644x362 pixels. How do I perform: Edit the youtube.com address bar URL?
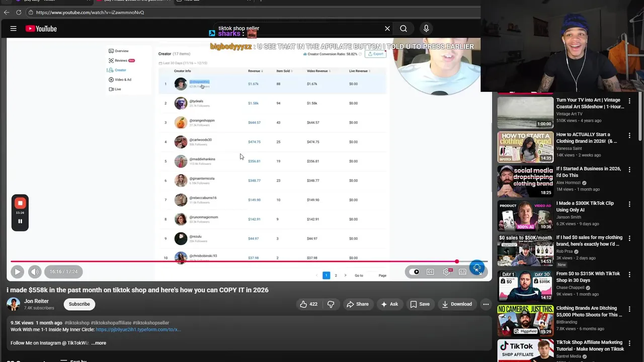pyautogui.click(x=91, y=12)
